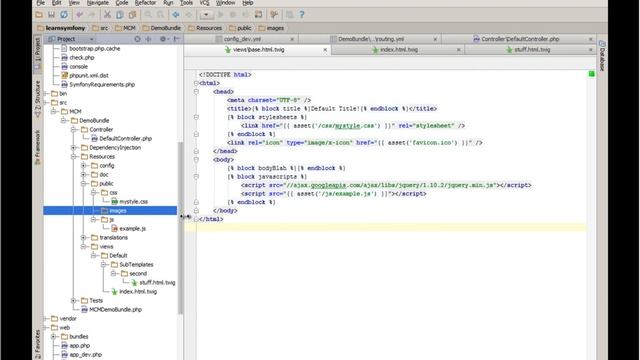Hide the Project panel with the pin icon

pos(177,39)
